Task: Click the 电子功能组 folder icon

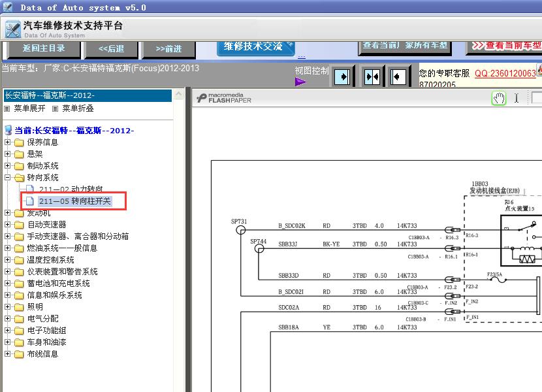Action: [19, 331]
